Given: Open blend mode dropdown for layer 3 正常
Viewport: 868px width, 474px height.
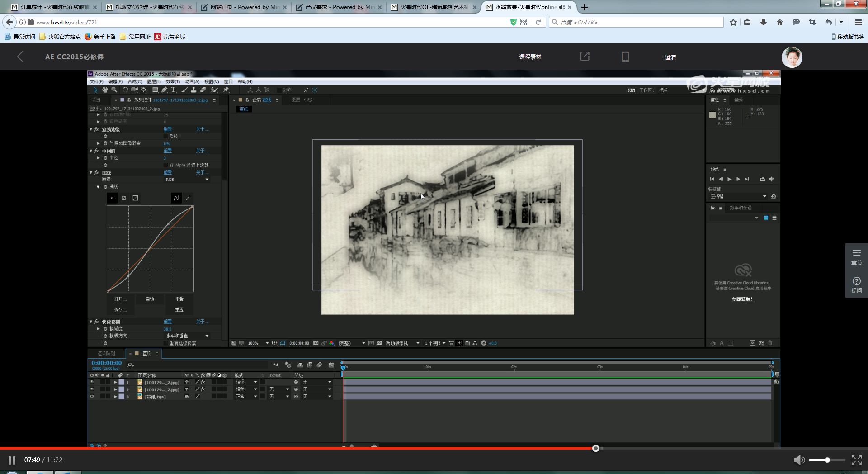Looking at the screenshot, I should [246, 397].
